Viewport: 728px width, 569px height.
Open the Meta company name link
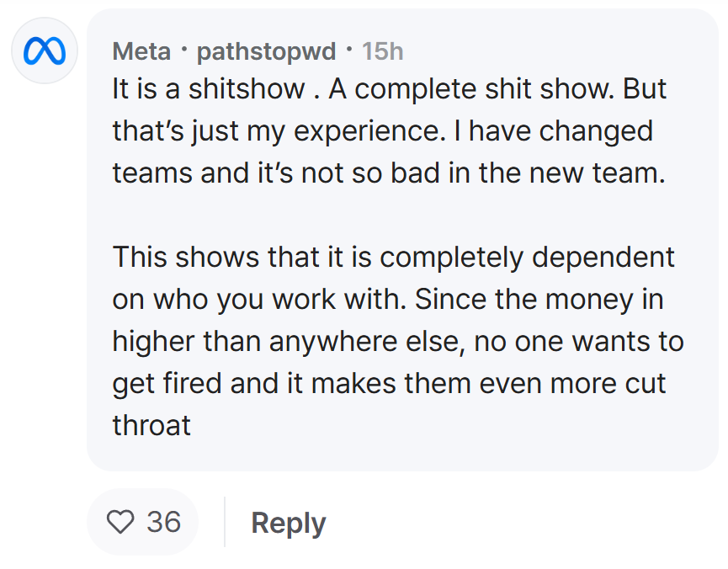pos(141,51)
